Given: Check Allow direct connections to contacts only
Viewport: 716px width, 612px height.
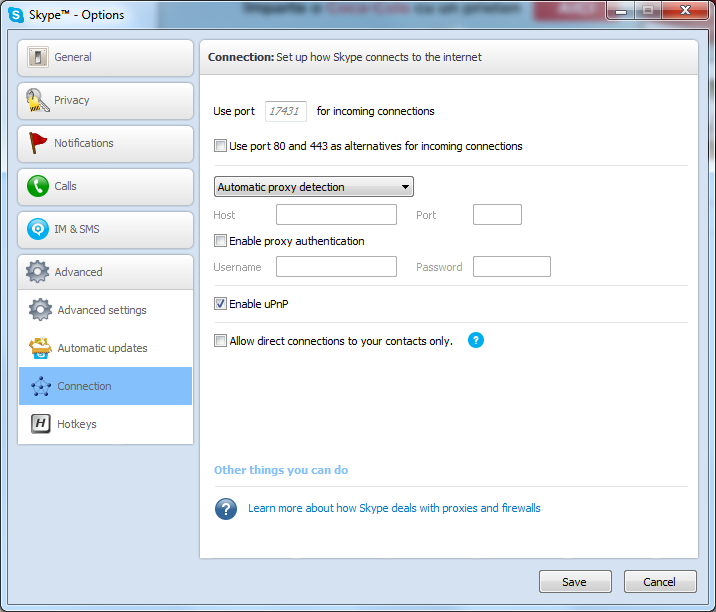Looking at the screenshot, I should coord(221,341).
